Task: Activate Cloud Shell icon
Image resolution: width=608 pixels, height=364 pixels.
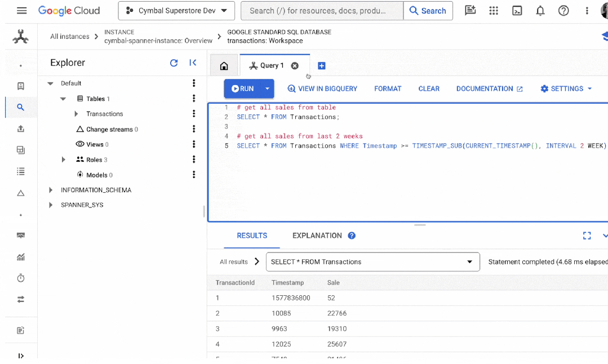Action: point(517,11)
